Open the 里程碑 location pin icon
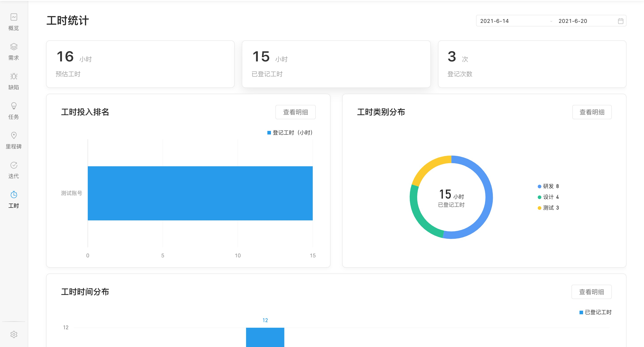 (x=14, y=135)
